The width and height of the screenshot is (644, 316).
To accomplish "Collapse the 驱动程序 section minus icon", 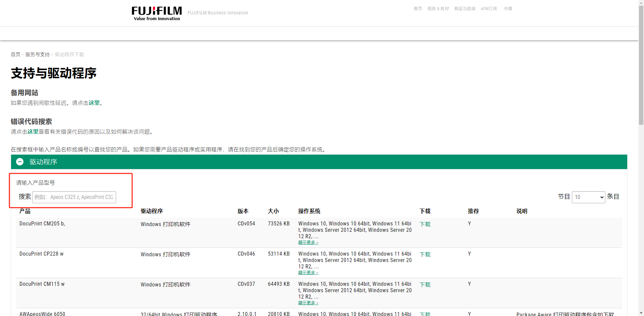I will pos(20,162).
